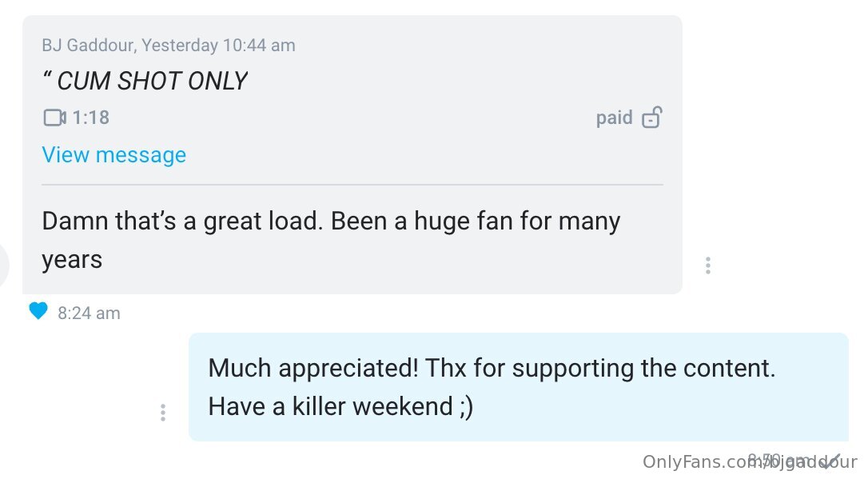Click the unlocked padlock icon next to paid
868x483 pixels.
[652, 117]
